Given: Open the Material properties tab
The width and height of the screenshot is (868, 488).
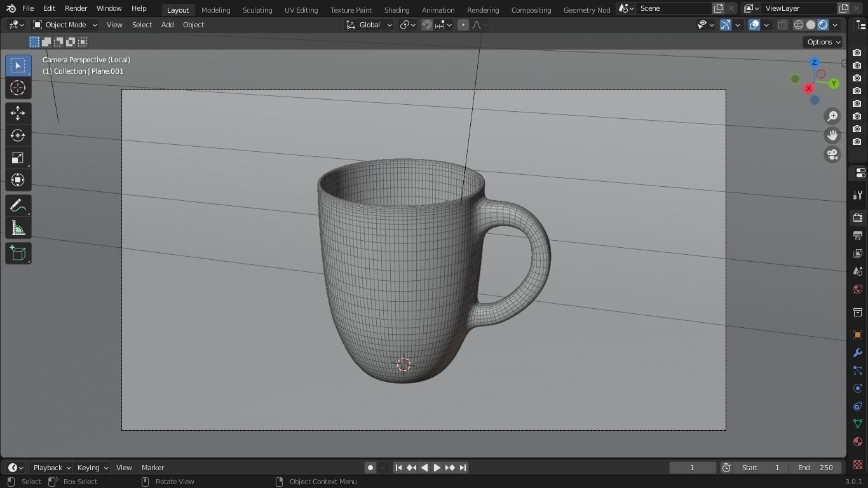Looking at the screenshot, I should [x=858, y=442].
